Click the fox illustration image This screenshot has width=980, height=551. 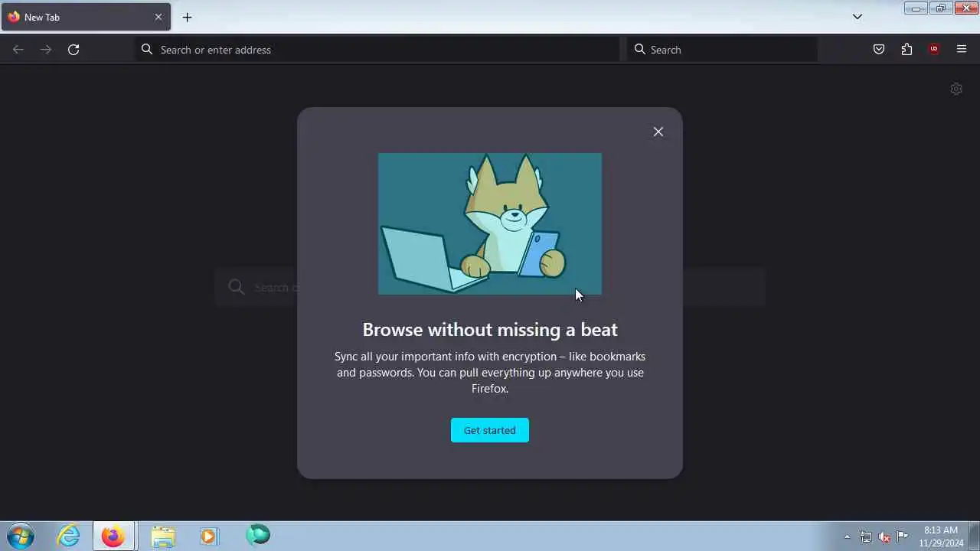(x=490, y=223)
